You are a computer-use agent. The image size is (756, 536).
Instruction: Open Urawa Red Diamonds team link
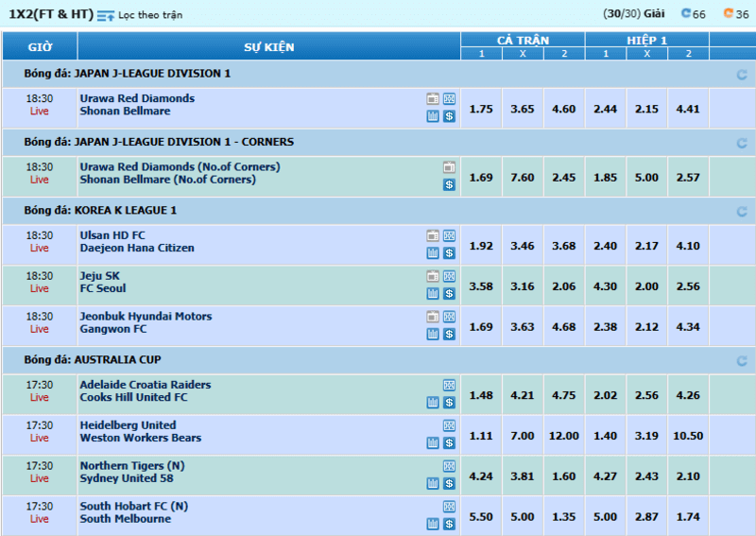(137, 98)
